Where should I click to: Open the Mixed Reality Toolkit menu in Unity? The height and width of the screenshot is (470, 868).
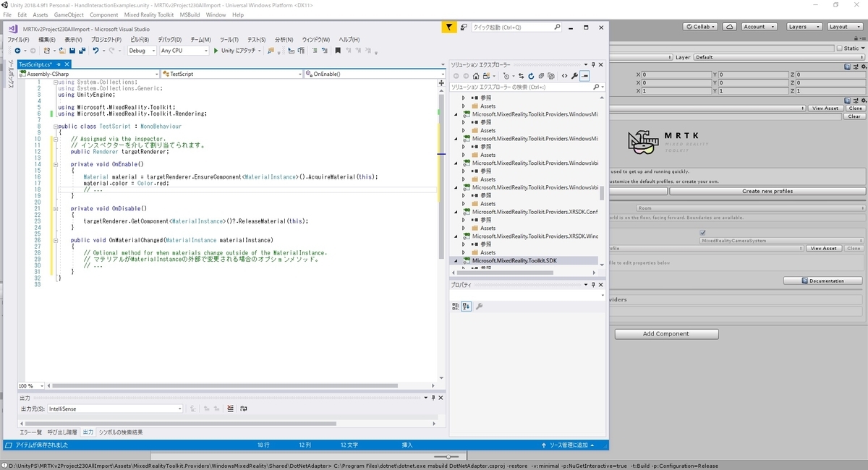(x=149, y=14)
